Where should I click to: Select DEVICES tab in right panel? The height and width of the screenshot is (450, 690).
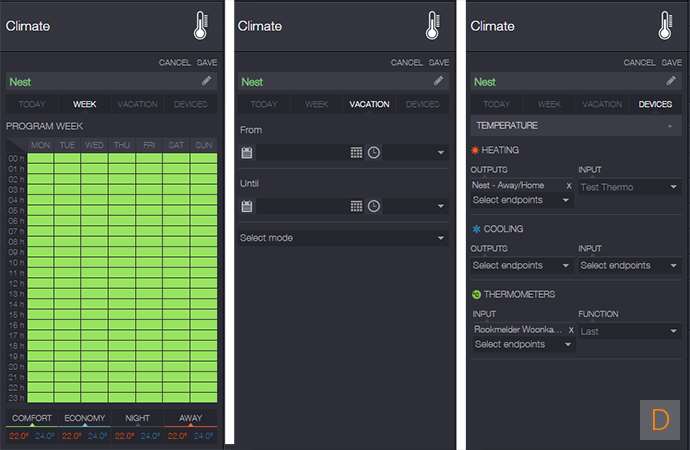coord(655,104)
